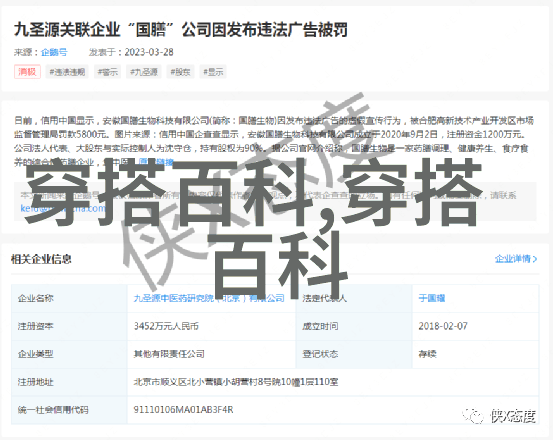
Task: Select the #显示 tag
Action: [213, 72]
